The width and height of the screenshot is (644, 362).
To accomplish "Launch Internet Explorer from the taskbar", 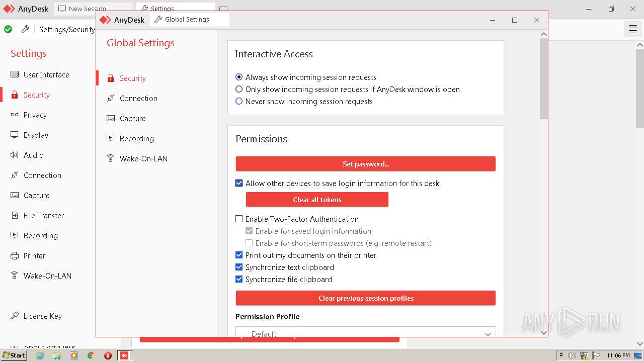I will pos(40,355).
